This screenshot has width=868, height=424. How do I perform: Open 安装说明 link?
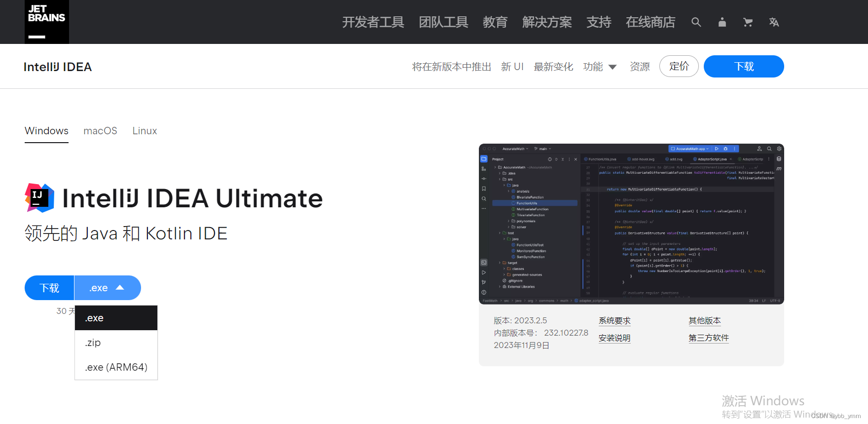(615, 338)
